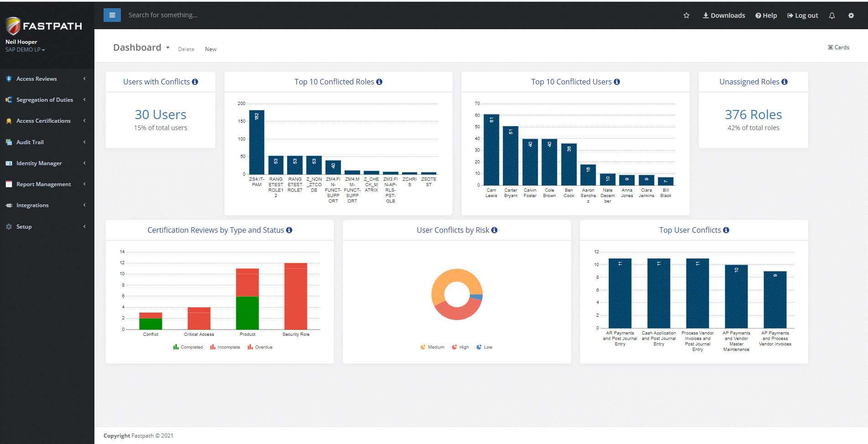Viewport: 868px width, 444px height.
Task: Select the Integrations icon
Action: [9, 205]
